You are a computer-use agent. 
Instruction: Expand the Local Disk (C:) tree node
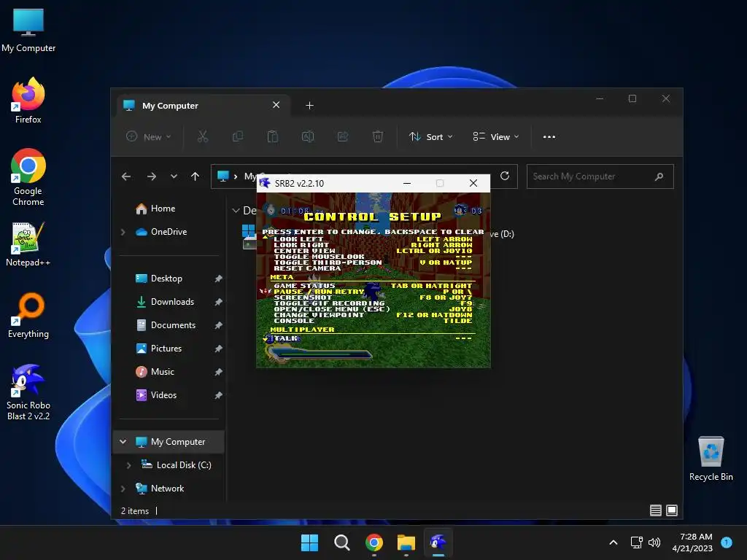[128, 465]
